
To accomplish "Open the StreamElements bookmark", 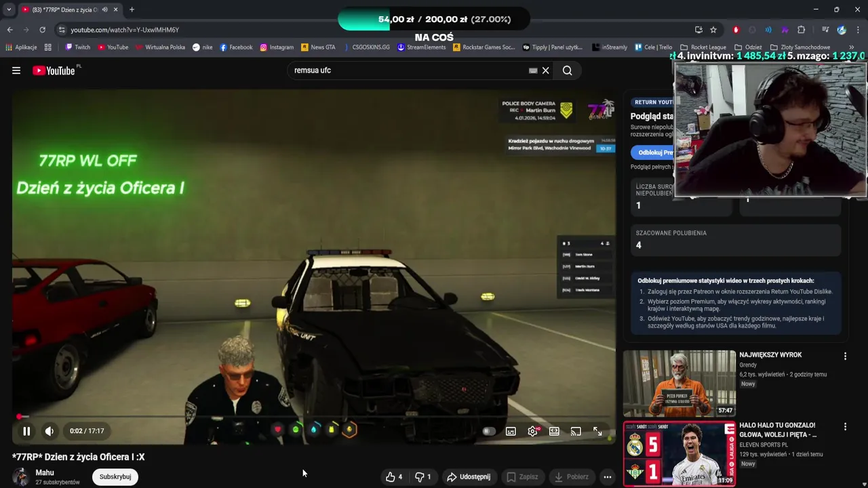I will pos(422,47).
